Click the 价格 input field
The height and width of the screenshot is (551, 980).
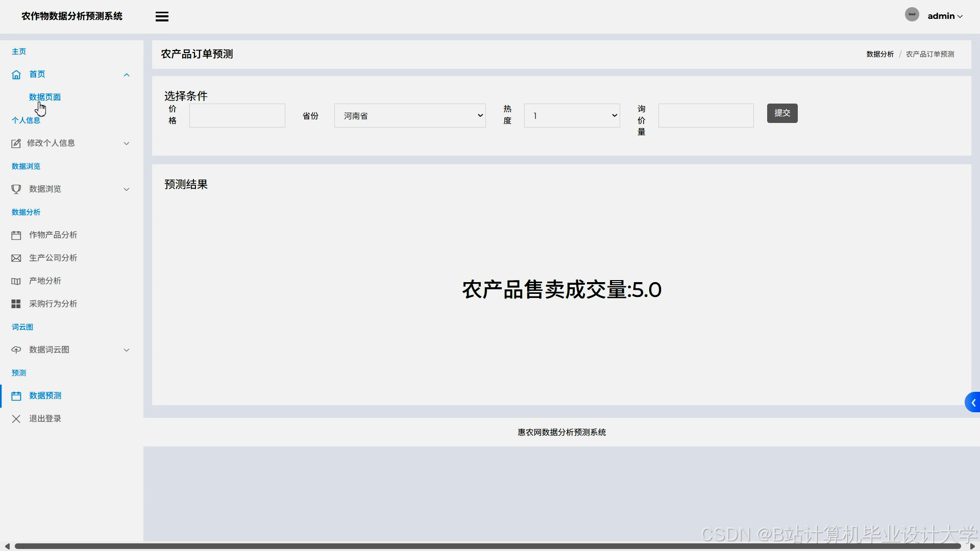point(237,115)
